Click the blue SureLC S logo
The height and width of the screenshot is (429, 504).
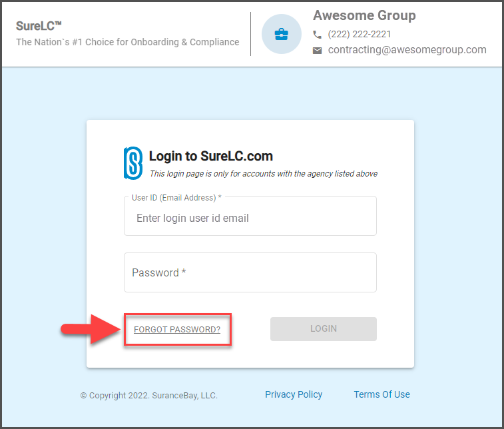point(133,163)
